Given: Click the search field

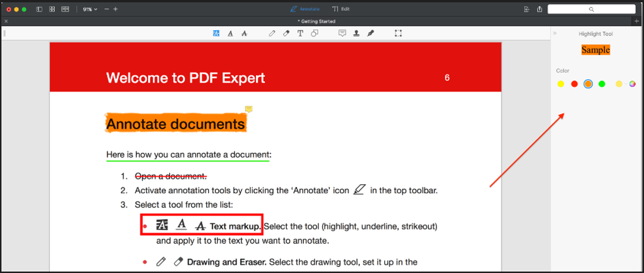Looking at the screenshot, I should (591, 9).
